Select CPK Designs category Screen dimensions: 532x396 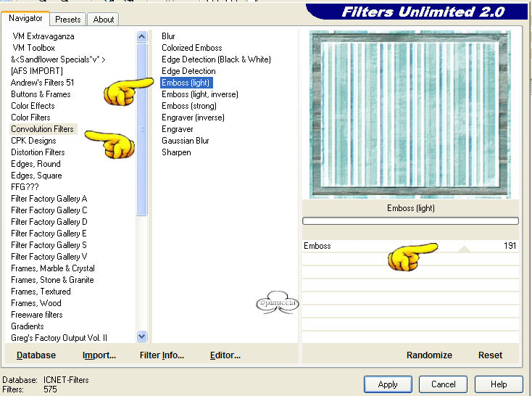(x=33, y=141)
